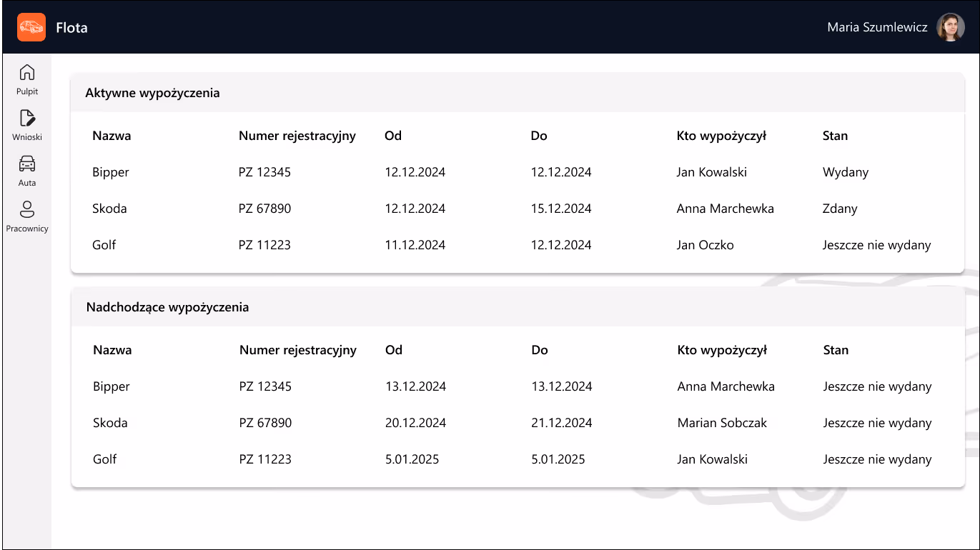Open the Auta car icon

[x=27, y=164]
